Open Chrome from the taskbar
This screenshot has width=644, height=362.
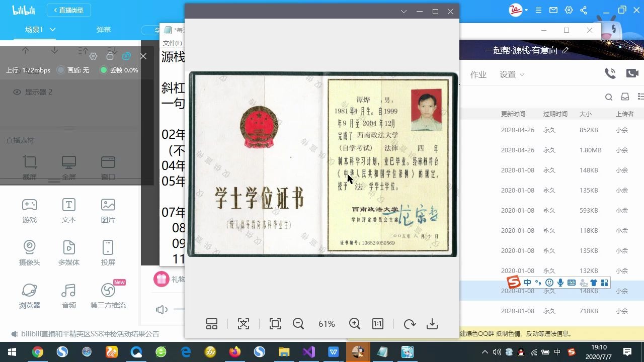click(38, 352)
